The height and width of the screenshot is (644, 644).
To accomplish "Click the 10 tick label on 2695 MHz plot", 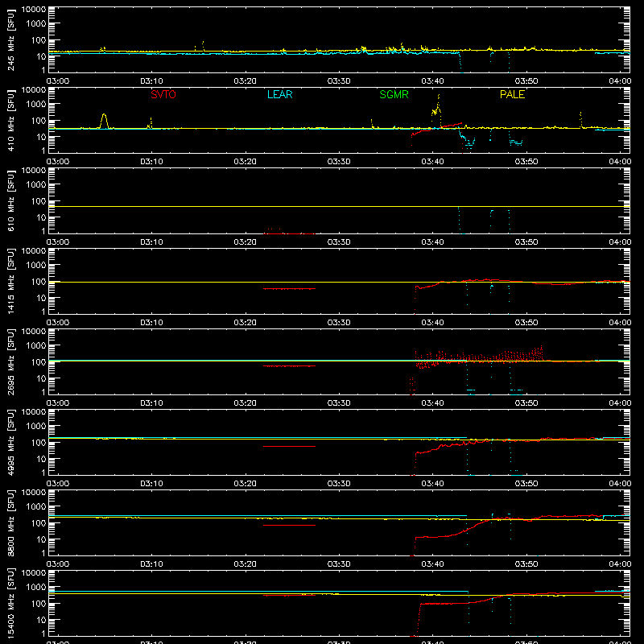I will click(41, 378).
